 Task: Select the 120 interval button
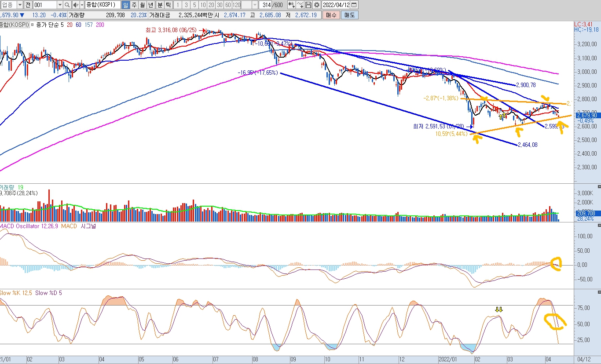pos(236,5)
